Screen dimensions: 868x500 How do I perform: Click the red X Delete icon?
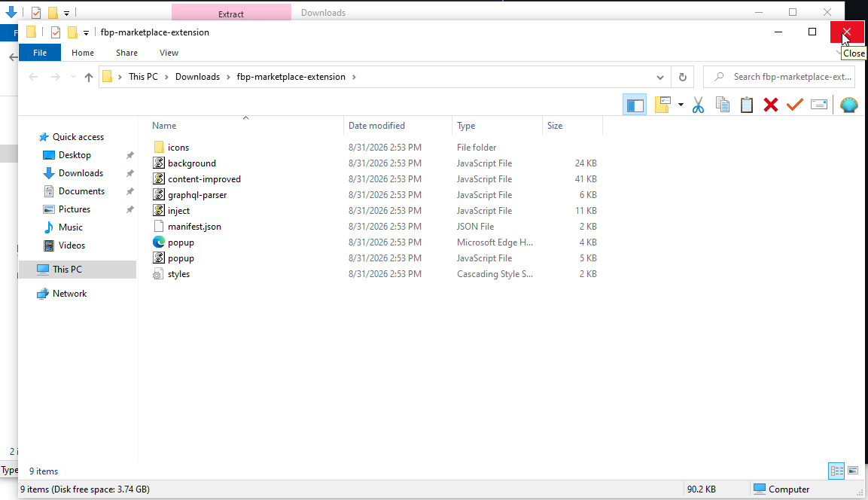coord(771,105)
